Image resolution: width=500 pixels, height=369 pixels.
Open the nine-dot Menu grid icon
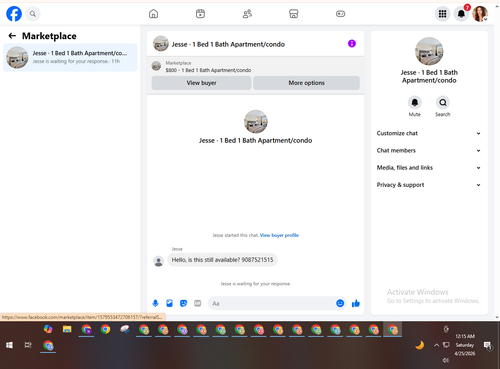(x=442, y=14)
